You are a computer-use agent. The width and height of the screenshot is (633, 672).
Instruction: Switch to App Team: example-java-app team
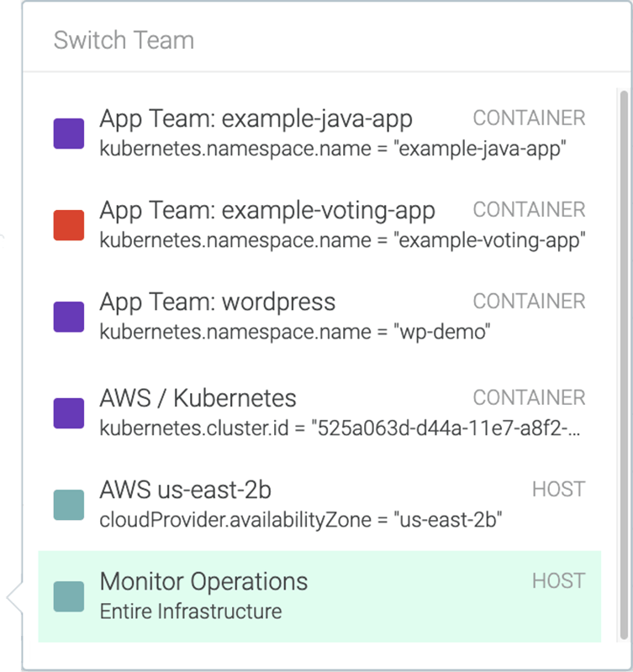tap(319, 134)
